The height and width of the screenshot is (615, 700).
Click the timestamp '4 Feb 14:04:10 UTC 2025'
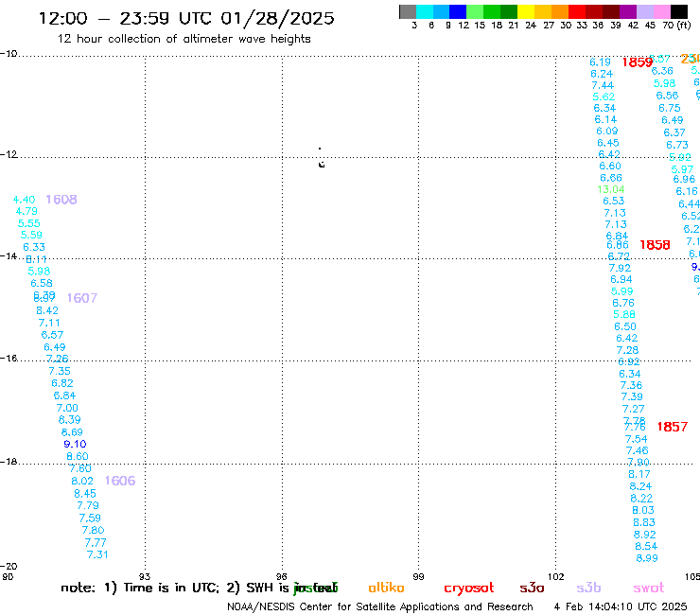621,606
